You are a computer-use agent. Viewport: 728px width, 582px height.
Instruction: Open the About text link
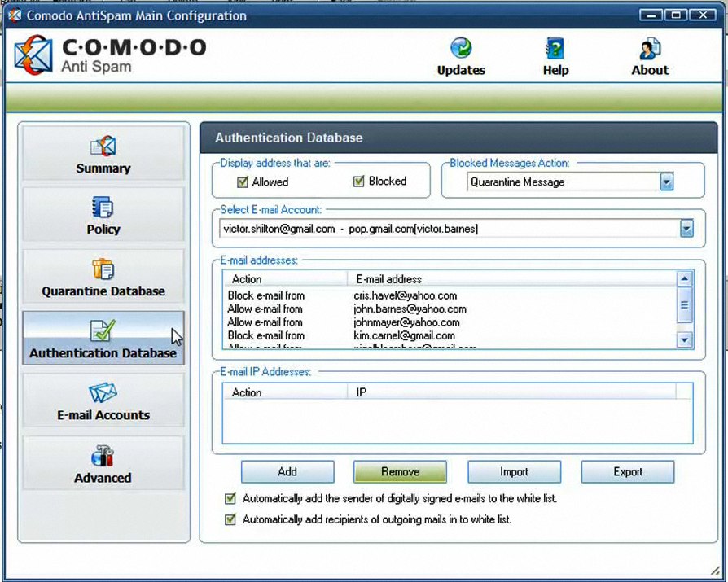click(650, 70)
